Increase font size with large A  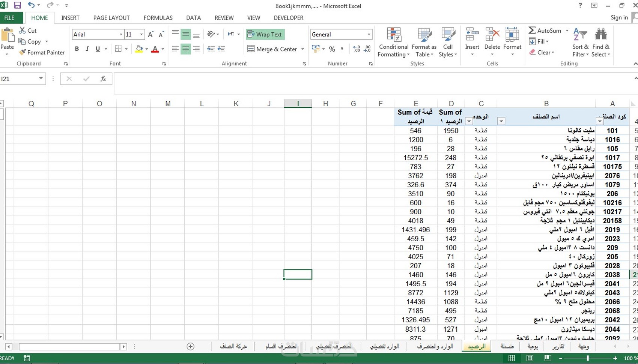click(x=150, y=34)
